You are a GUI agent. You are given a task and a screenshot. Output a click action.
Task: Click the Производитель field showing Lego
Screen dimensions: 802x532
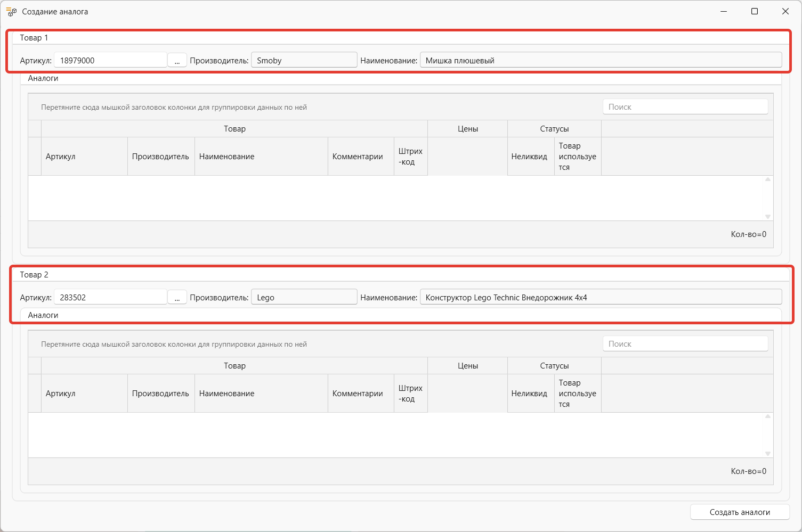[x=304, y=297]
